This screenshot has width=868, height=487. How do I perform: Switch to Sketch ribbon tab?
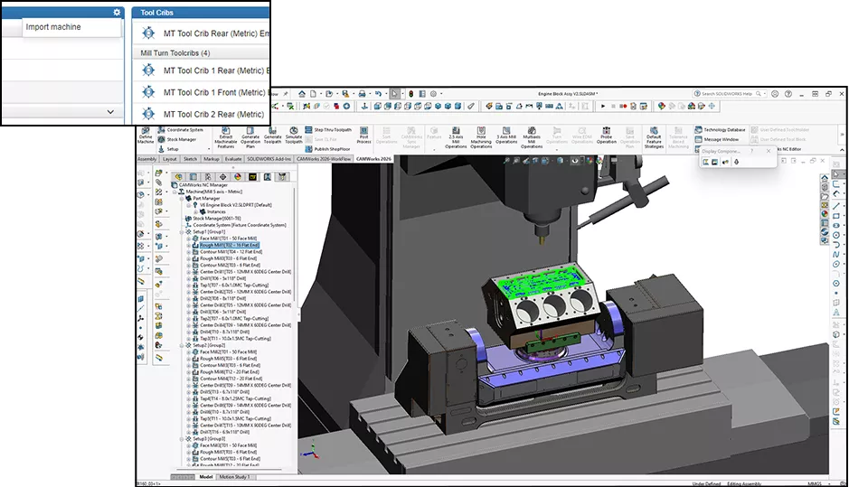(x=191, y=159)
